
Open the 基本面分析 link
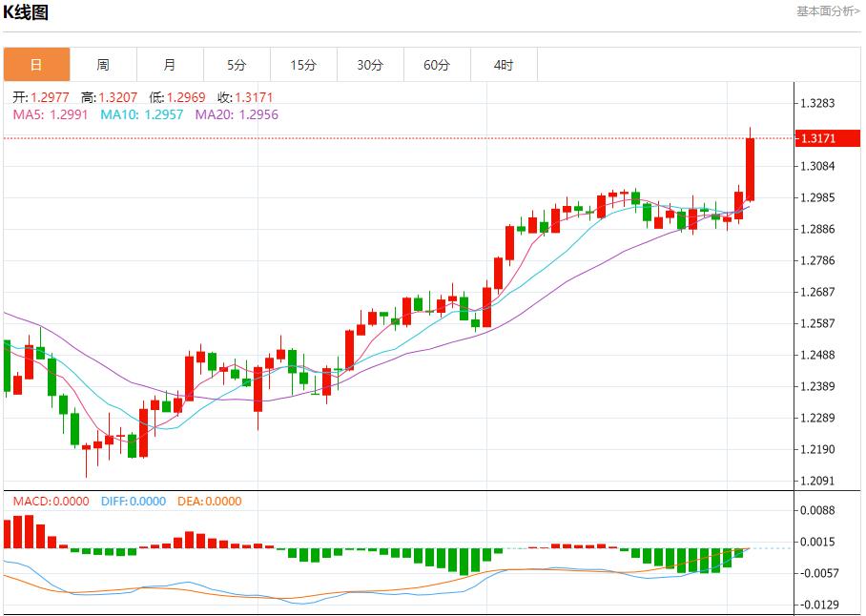tap(828, 11)
